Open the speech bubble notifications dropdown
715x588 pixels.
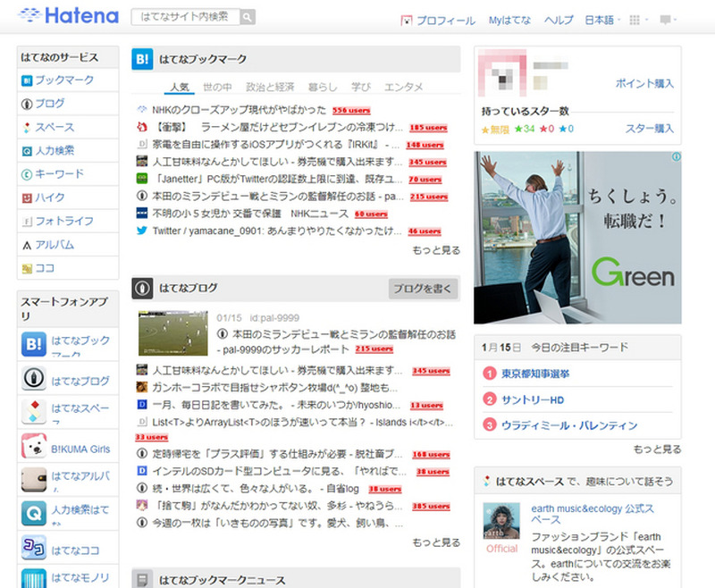tap(668, 20)
